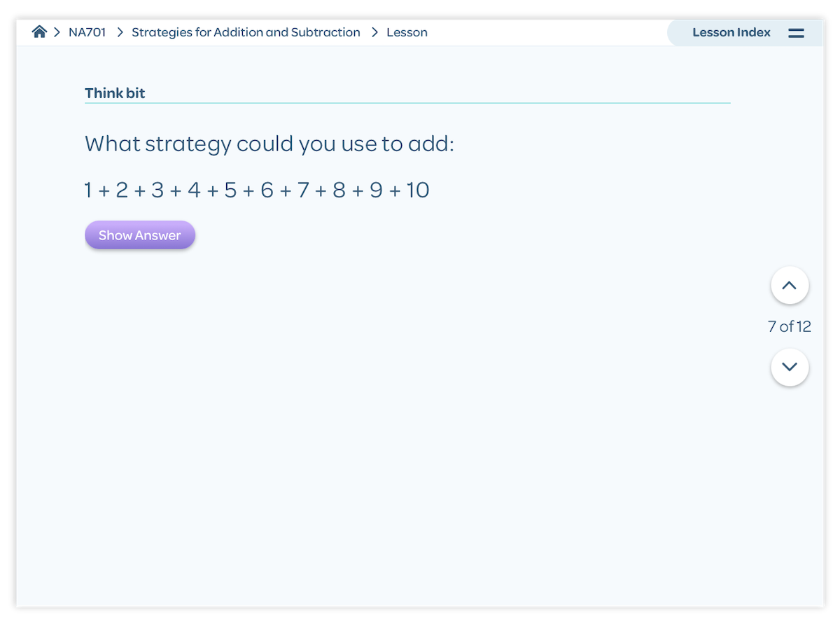Click the arrow between NA701 and the course title
Screen dimensions: 840x626
coord(120,32)
